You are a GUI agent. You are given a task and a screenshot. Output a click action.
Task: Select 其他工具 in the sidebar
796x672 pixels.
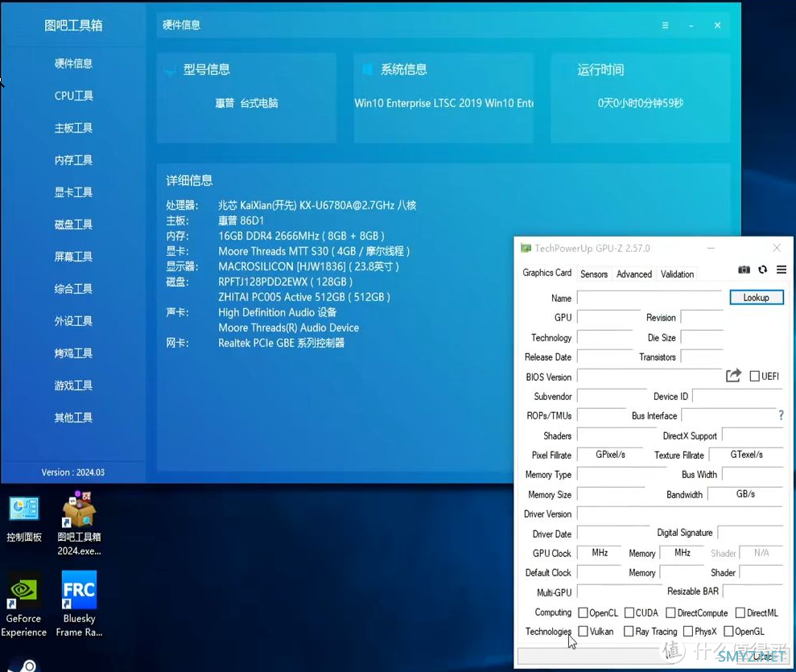coord(73,417)
